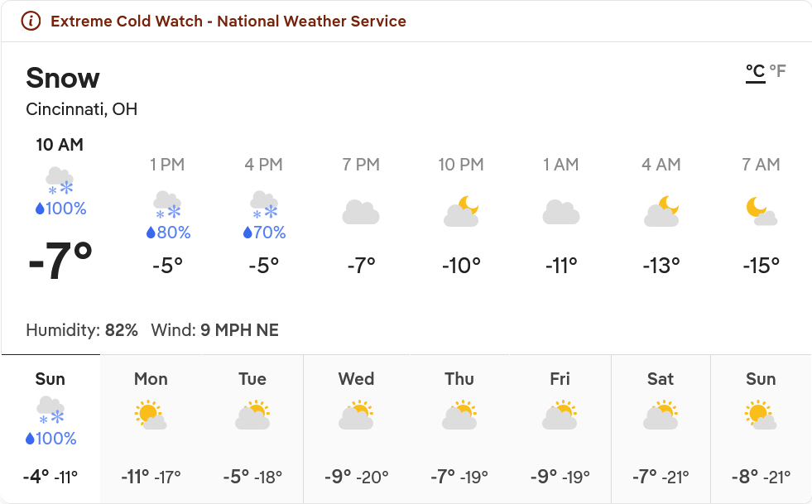Click the 10 PM partly cloudy night icon

[461, 213]
